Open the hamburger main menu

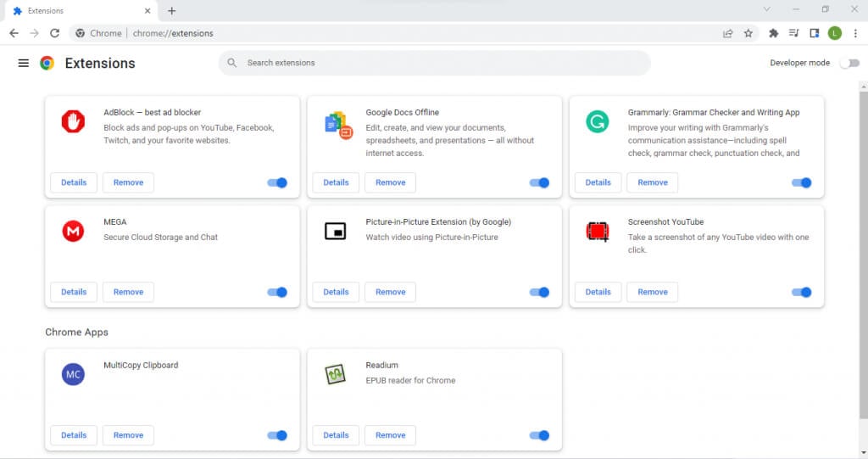point(24,63)
